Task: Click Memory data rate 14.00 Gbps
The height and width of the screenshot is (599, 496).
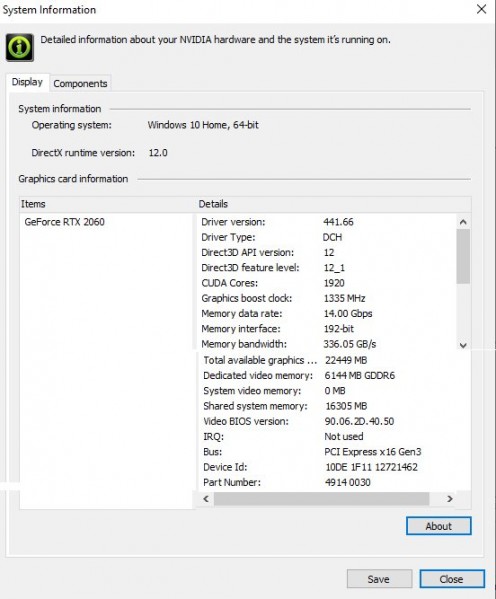Action: coord(348,314)
